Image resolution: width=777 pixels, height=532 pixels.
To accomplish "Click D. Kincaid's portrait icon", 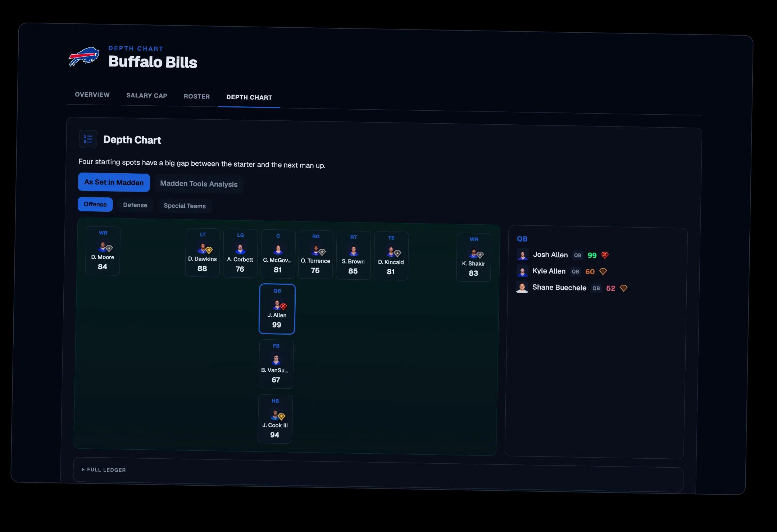I will (x=391, y=252).
